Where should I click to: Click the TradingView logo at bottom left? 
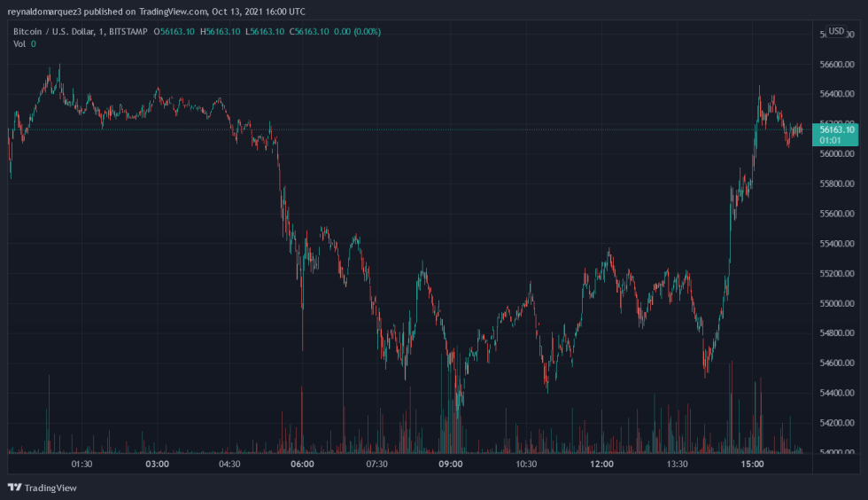click(43, 488)
